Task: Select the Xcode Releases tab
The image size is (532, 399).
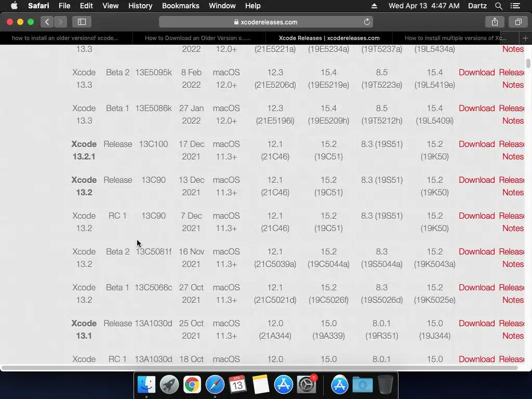Action: pyautogui.click(x=329, y=38)
